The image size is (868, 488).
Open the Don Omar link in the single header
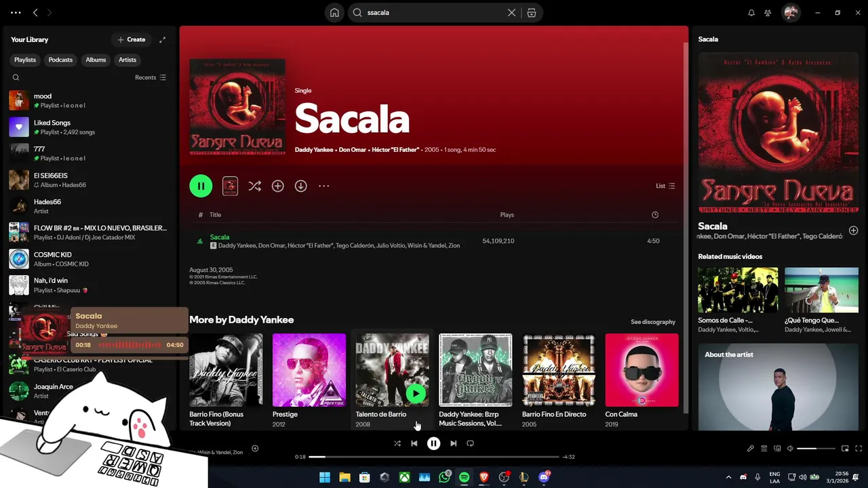(x=353, y=150)
